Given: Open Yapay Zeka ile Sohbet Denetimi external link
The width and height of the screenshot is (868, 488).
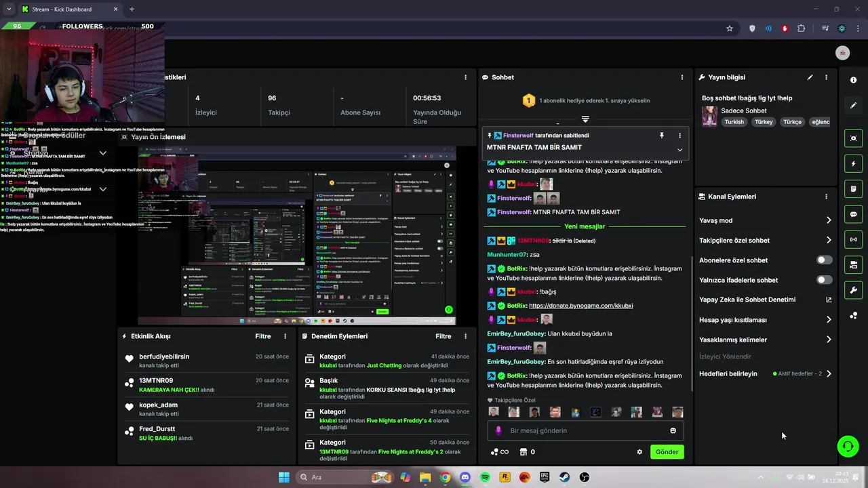Looking at the screenshot, I should click(x=829, y=300).
